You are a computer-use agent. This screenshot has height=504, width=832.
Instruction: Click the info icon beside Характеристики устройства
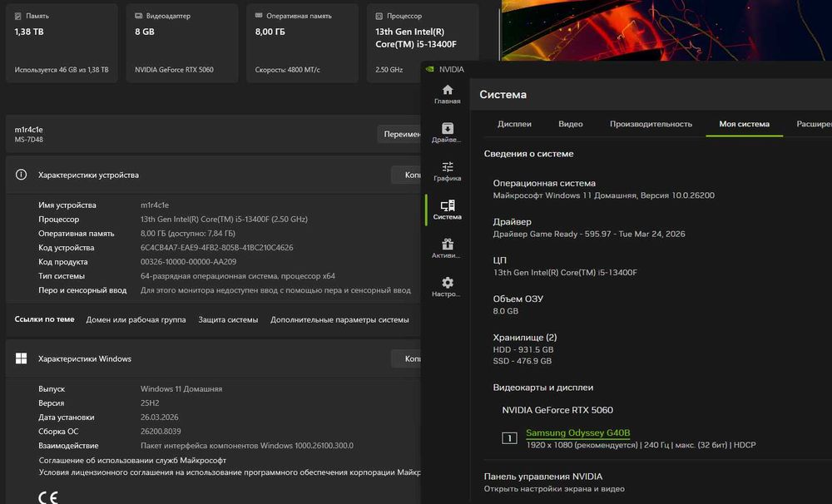(x=22, y=175)
